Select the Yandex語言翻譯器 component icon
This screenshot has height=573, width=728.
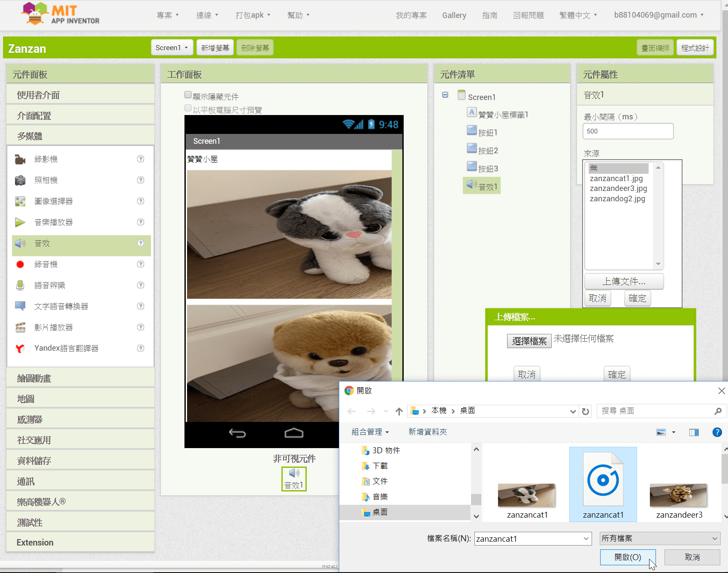click(x=20, y=349)
